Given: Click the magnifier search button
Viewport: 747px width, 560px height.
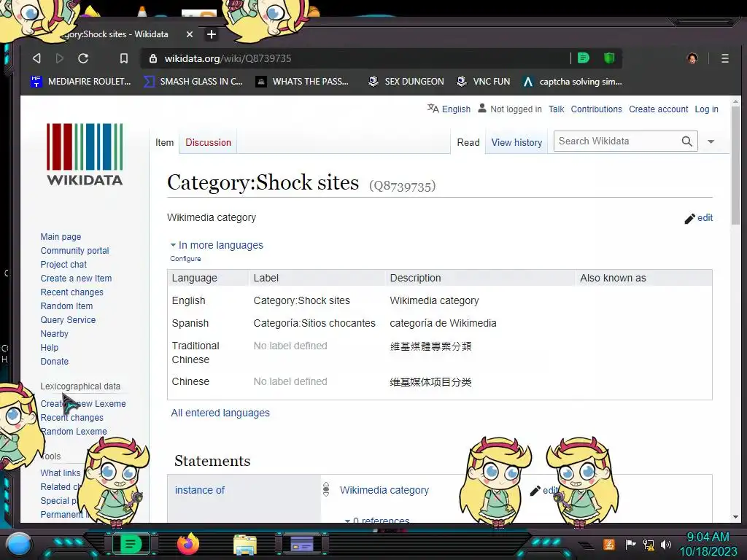Looking at the screenshot, I should pyautogui.click(x=686, y=141).
